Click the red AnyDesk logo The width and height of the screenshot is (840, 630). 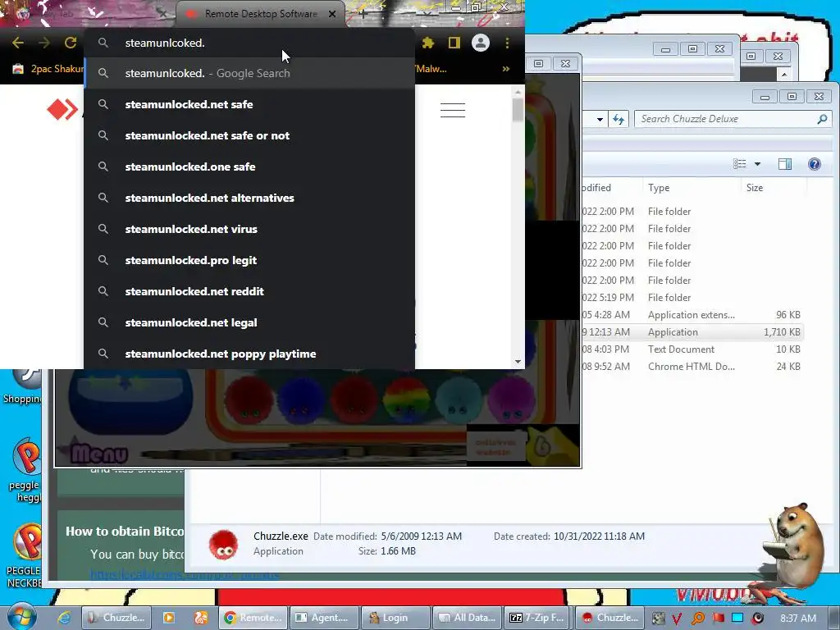(62, 110)
